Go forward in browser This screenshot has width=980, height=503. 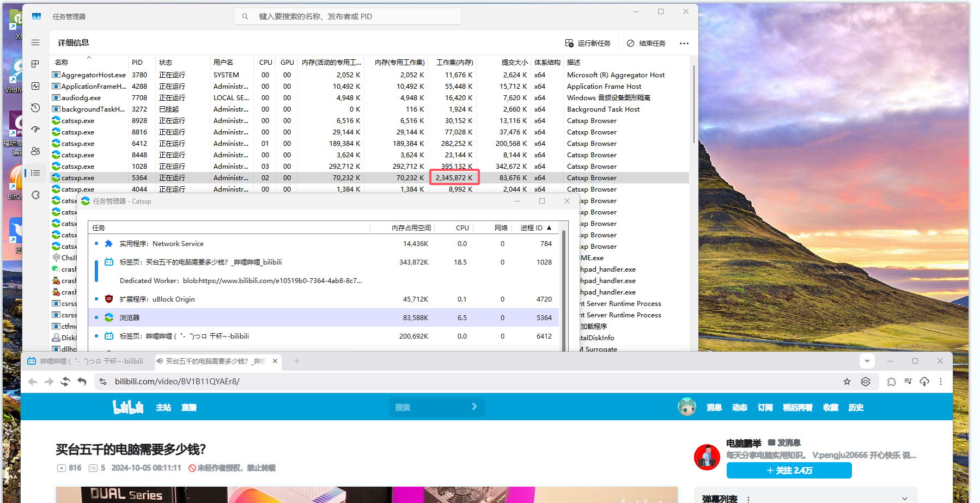pos(49,382)
